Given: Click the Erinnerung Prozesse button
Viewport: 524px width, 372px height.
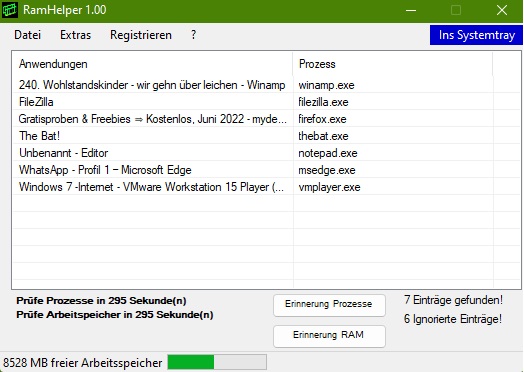Looking at the screenshot, I should click(x=329, y=305).
